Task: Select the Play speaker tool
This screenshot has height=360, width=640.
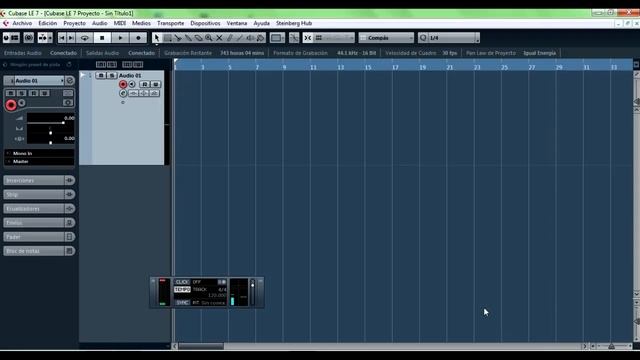Action: pyautogui.click(x=250, y=38)
